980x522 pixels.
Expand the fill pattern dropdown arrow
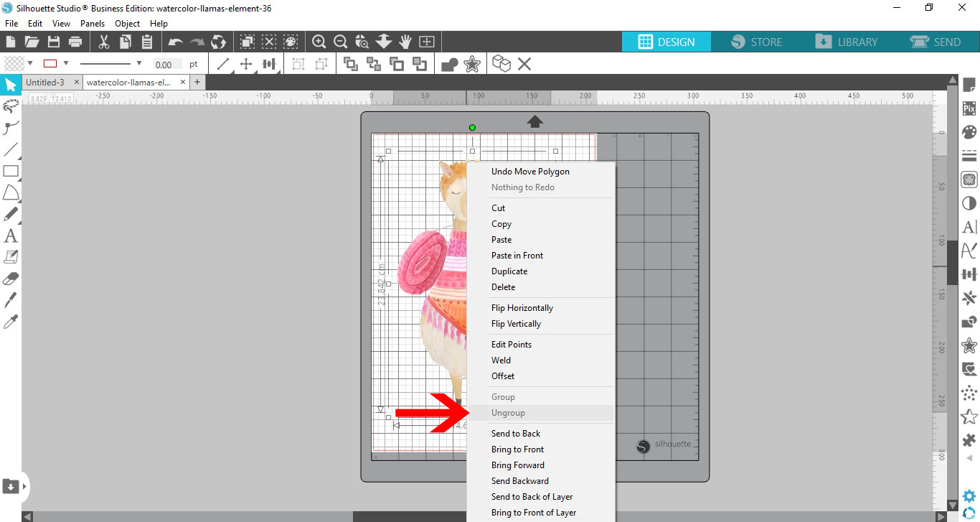pos(29,63)
